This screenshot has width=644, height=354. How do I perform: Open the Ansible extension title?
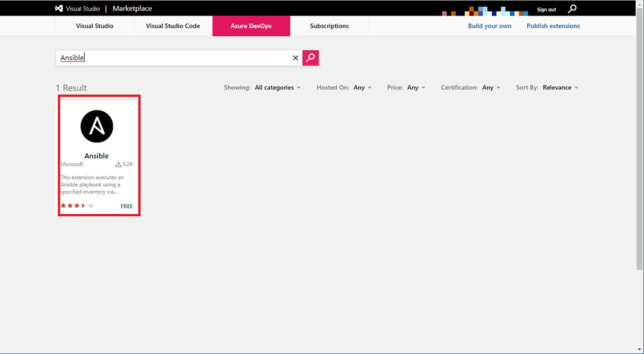[97, 156]
